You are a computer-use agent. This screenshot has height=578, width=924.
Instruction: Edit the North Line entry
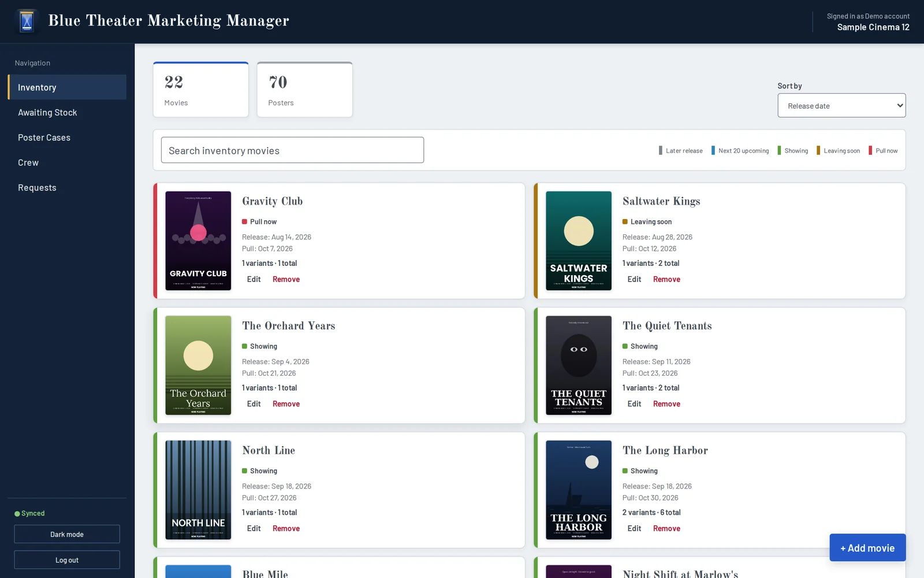coord(254,528)
